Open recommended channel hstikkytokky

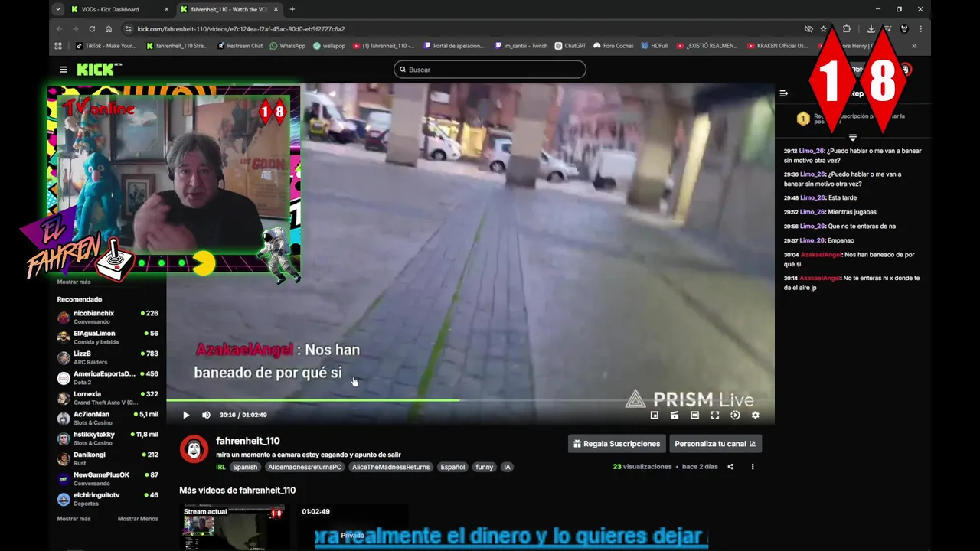[x=107, y=439]
